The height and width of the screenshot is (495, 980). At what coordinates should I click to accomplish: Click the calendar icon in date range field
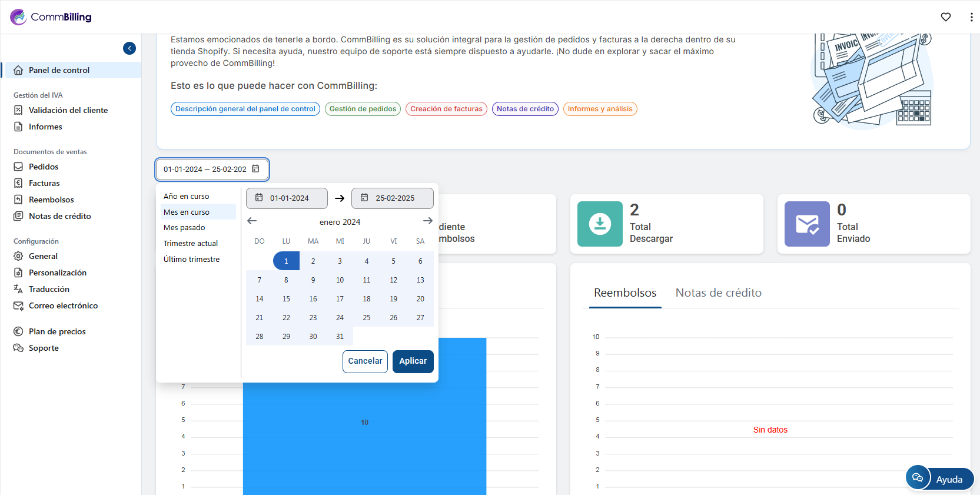pos(255,169)
